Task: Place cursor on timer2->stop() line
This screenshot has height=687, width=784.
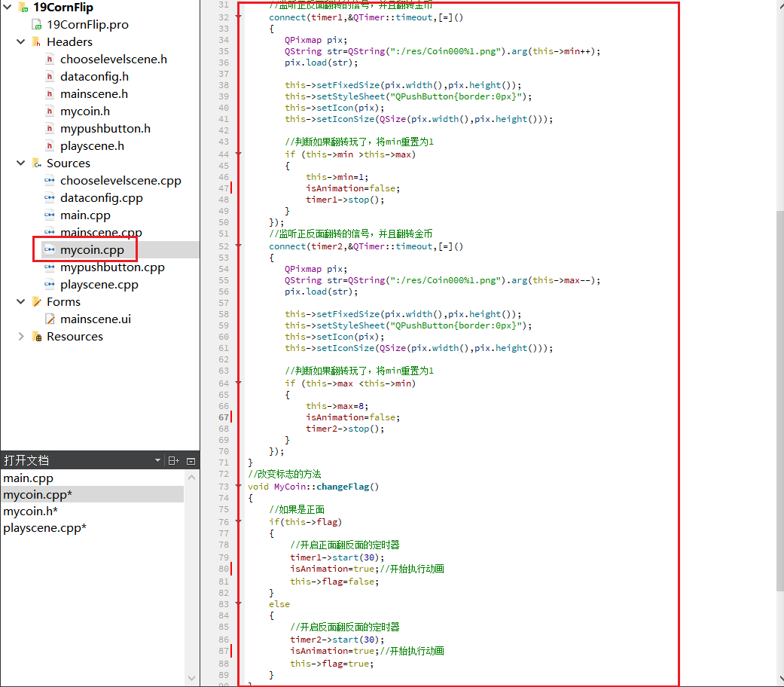Action: (345, 429)
